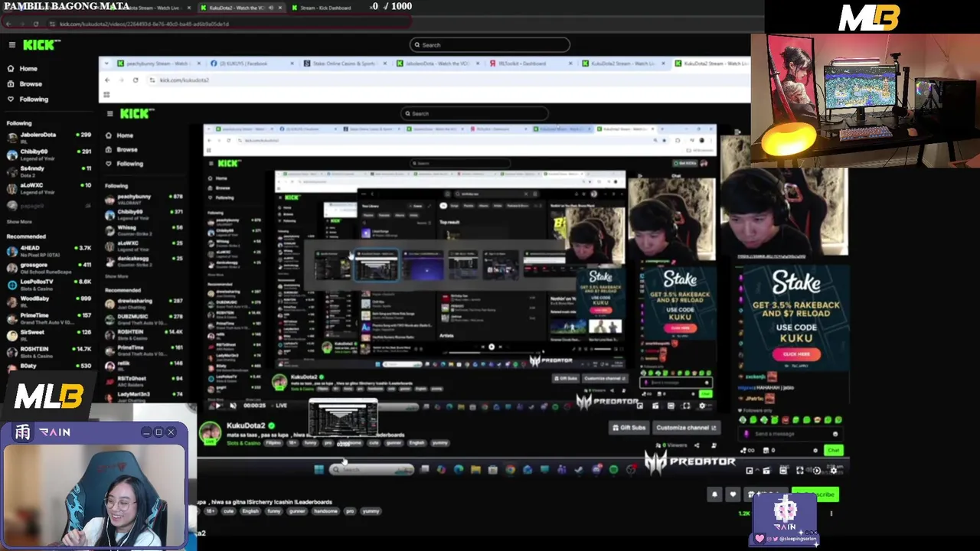Click the Windows Start button in taskbar
The image size is (980, 551).
[319, 470]
